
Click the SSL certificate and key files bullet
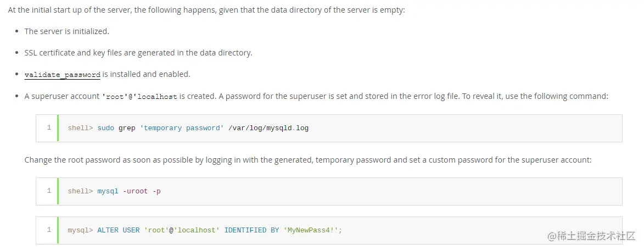[x=138, y=53]
